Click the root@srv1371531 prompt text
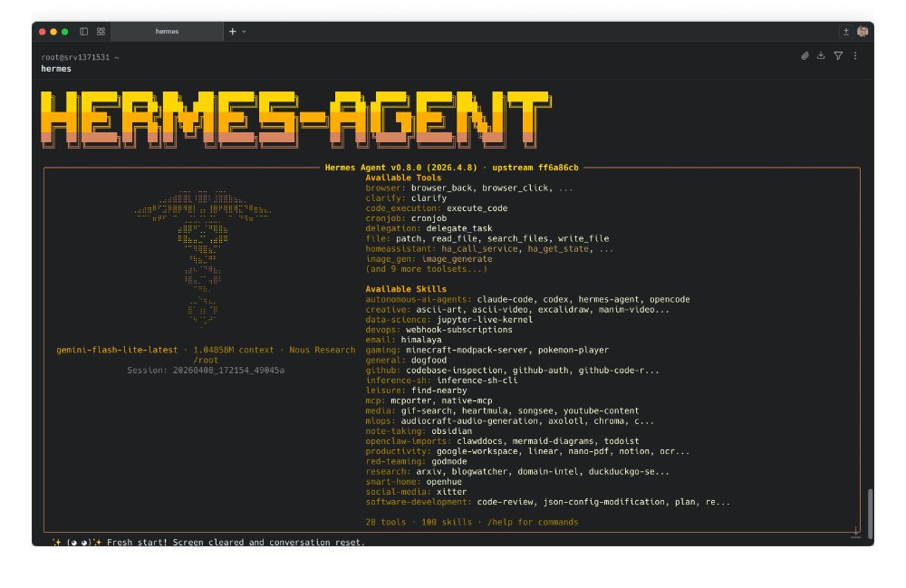The image size is (906, 588). coord(81,57)
